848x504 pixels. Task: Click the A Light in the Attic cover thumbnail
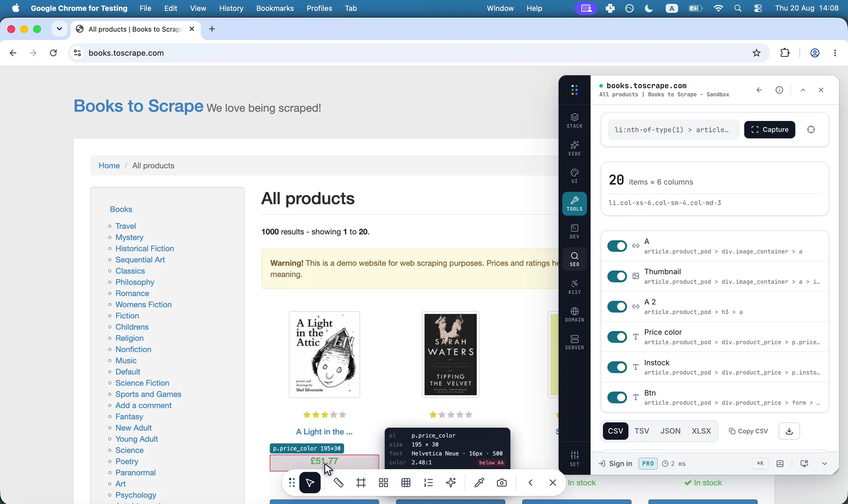tap(324, 354)
